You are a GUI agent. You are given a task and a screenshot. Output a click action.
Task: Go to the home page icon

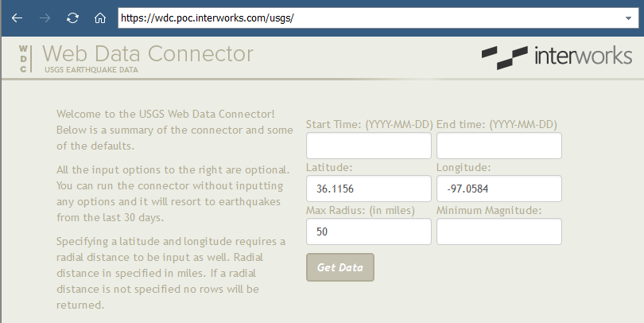(100, 18)
